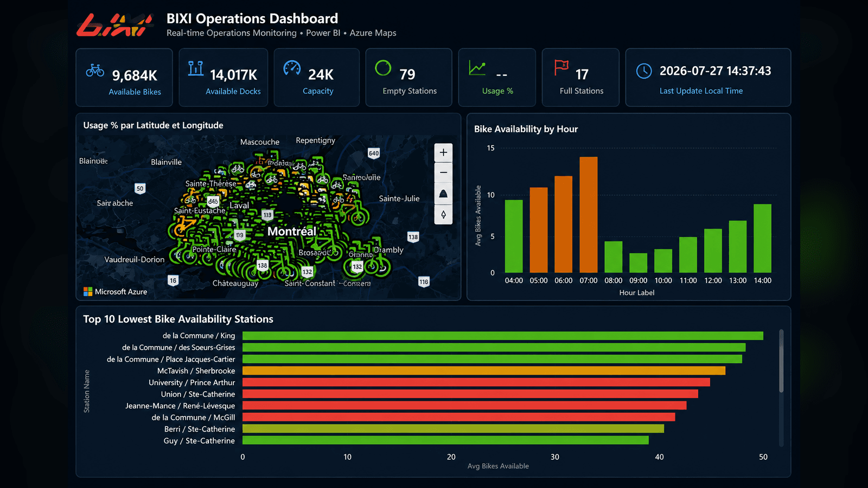Image resolution: width=868 pixels, height=488 pixels.
Task: Click the Repentigny map label
Action: (x=316, y=140)
